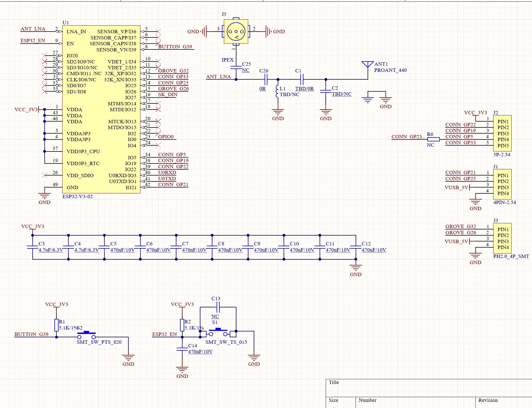The image size is (532, 408).
Task: Click the J1 4PIN-2.54 header body
Action: tap(502, 184)
